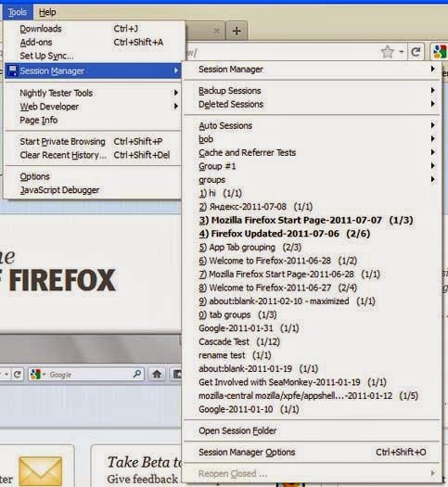Load Firefox Updated-2011-07-06 session
Screen dimensions: 448x487
[x=312, y=234]
